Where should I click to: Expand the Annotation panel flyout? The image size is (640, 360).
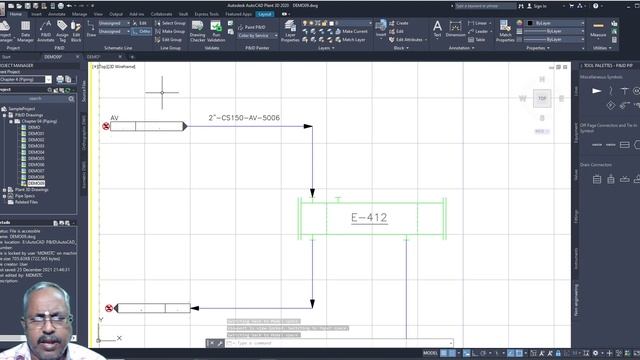point(461,48)
